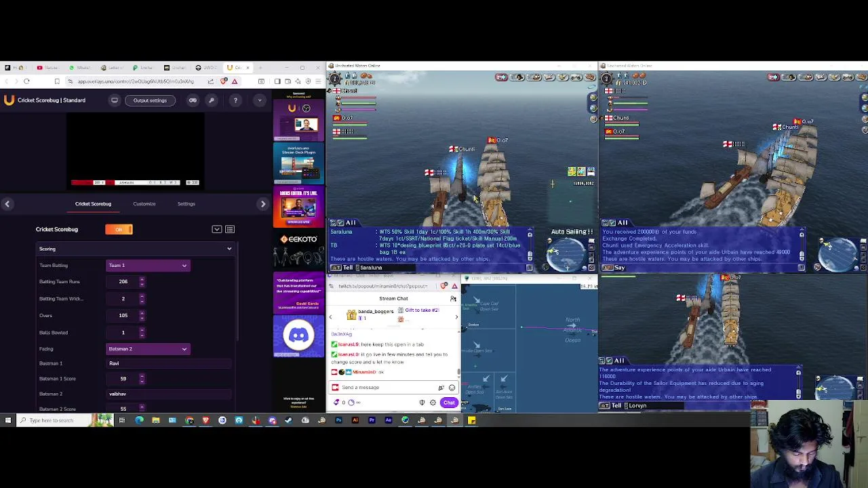The height and width of the screenshot is (488, 868).
Task: Show next gift banner with right chevron
Action: pyautogui.click(x=456, y=317)
